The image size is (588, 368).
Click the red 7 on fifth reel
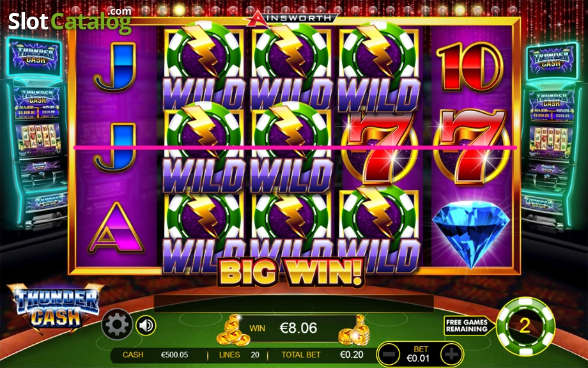coord(472,146)
